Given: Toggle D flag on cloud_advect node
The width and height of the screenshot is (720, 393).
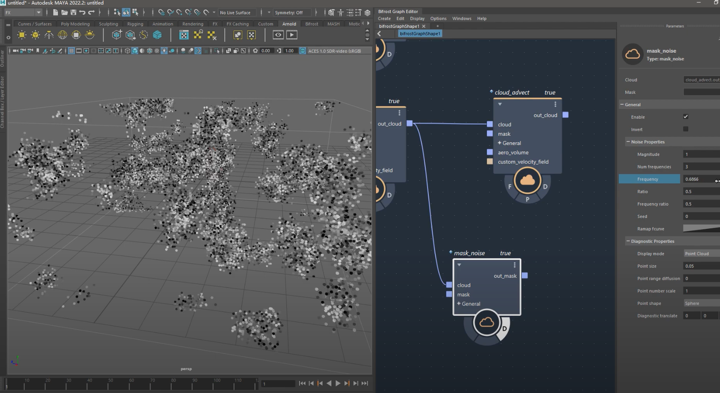Looking at the screenshot, I should (545, 186).
